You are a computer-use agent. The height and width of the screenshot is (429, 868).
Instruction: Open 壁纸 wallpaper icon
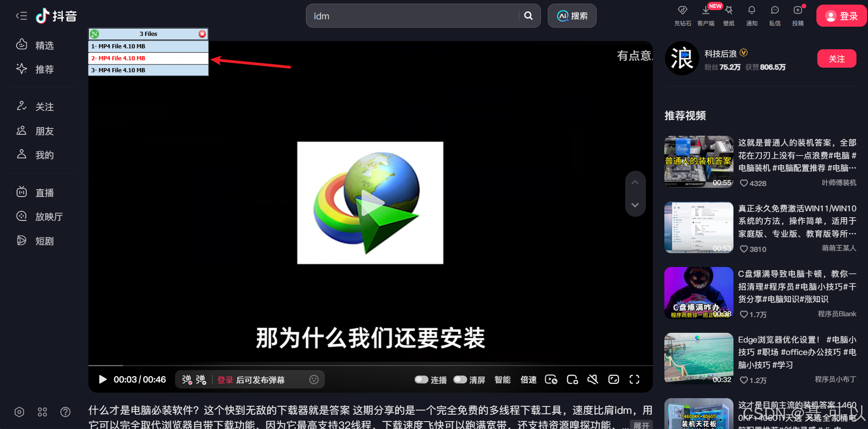pos(729,16)
